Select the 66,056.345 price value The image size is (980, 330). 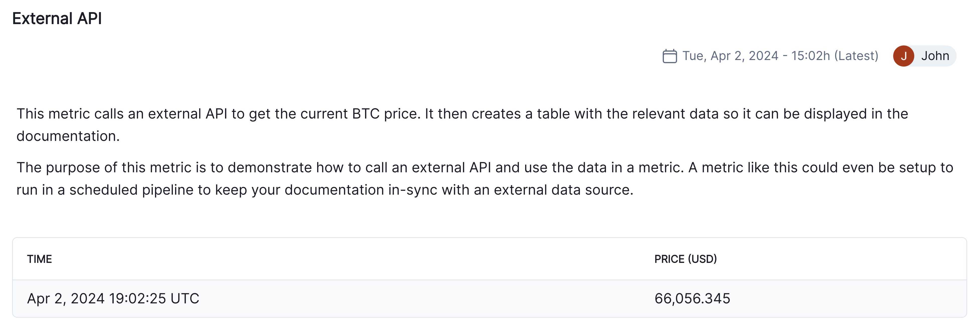692,299
